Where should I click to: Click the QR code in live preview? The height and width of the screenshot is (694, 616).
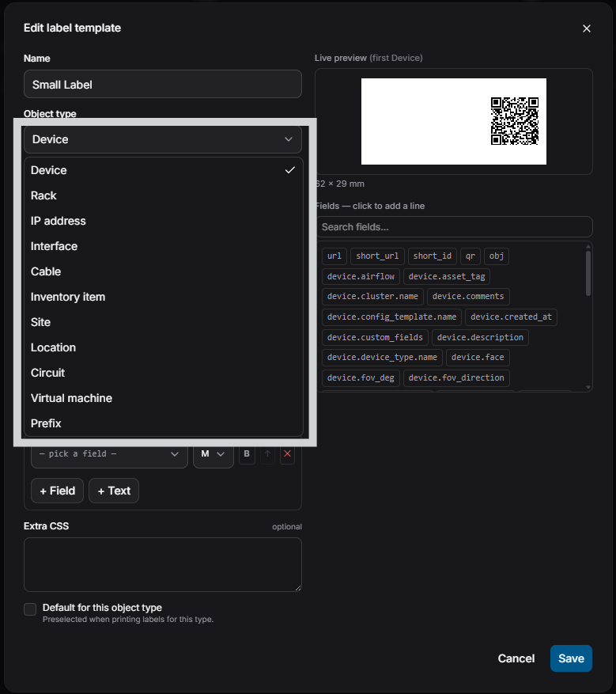click(x=515, y=121)
